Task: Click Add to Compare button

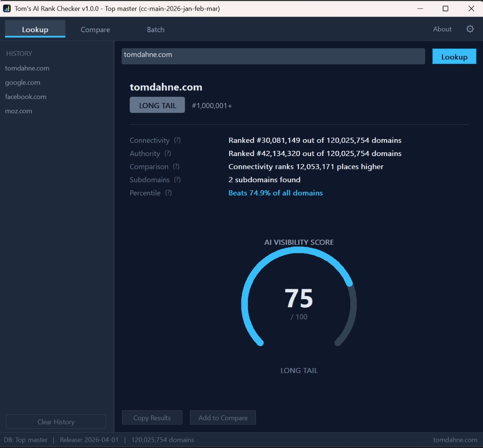Action: tap(223, 418)
